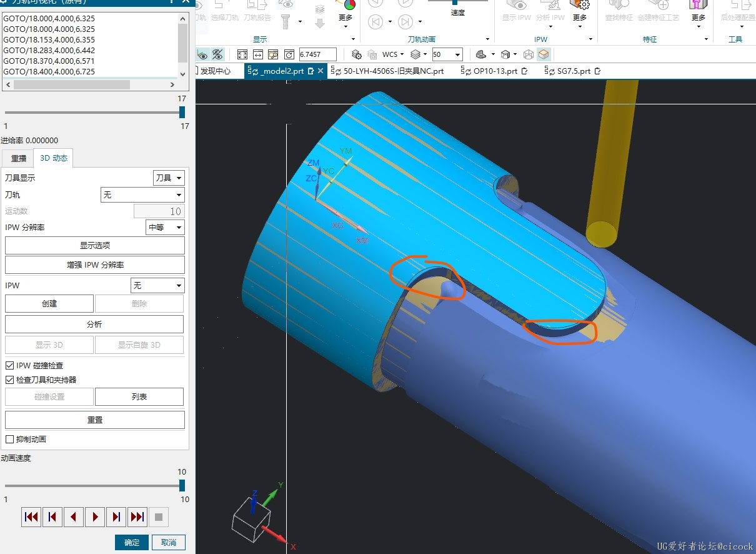Viewport: 756px width, 554px height.
Task: Click the fit-width view icon beside fit view
Action: coord(257,54)
